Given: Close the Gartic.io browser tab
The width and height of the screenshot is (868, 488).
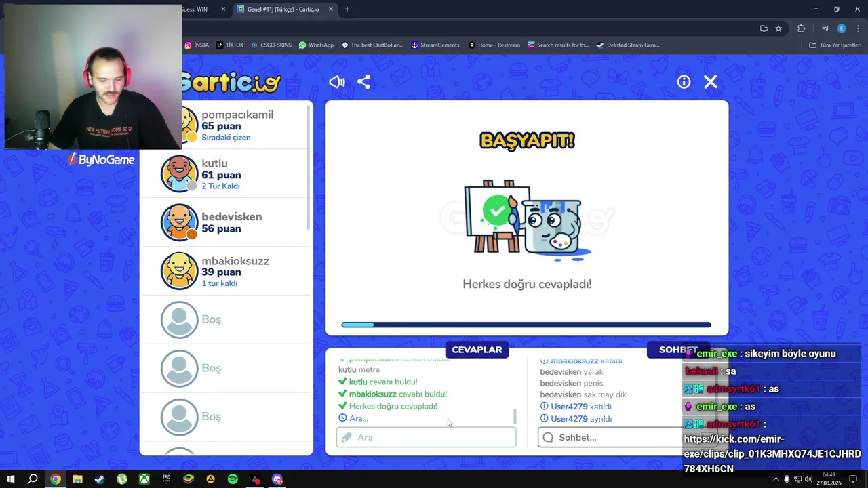Looking at the screenshot, I should click(331, 9).
